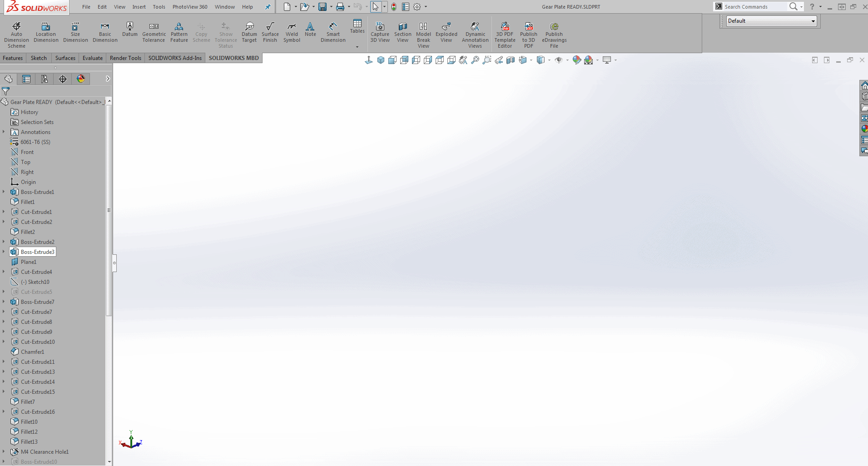Switch to the Sketch tab

[x=39, y=58]
